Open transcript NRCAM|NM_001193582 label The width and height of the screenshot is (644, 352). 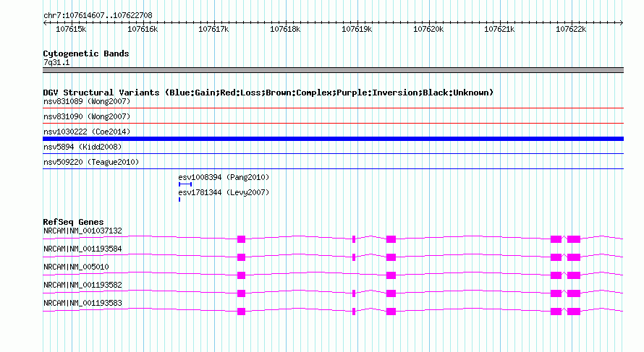point(82,285)
